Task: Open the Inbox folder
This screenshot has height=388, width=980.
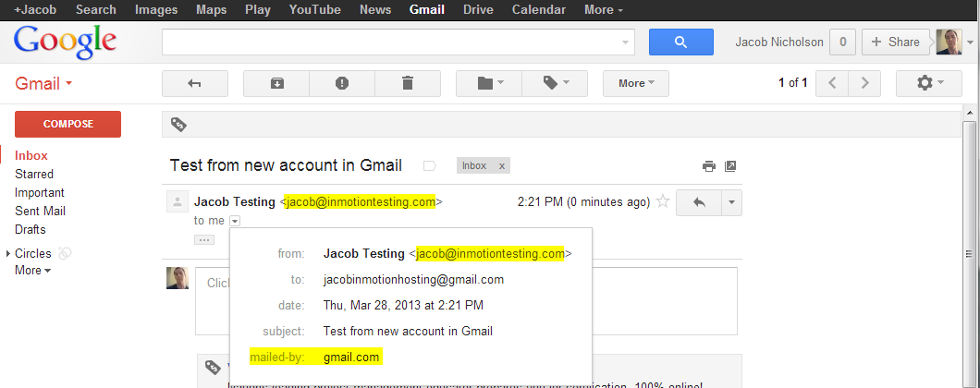Action: [31, 155]
